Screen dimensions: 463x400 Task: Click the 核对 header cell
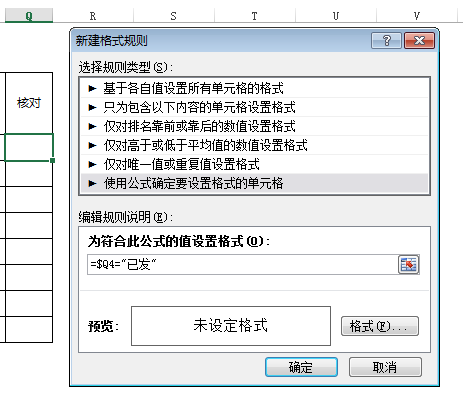click(x=29, y=103)
